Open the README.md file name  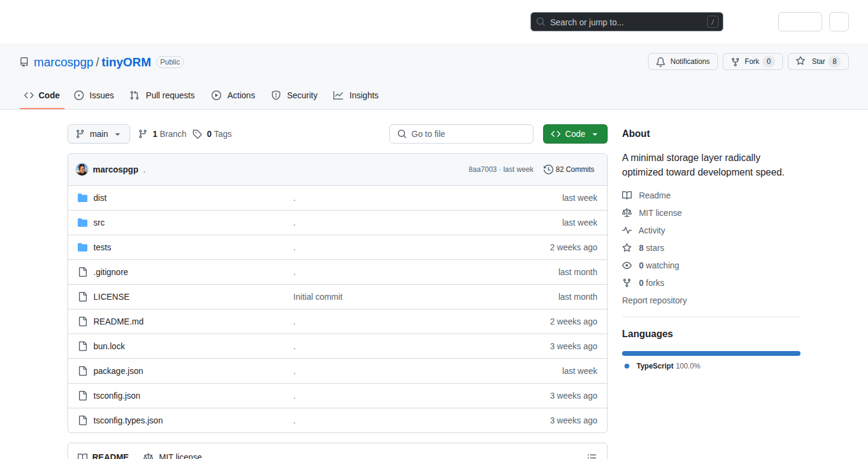point(118,321)
